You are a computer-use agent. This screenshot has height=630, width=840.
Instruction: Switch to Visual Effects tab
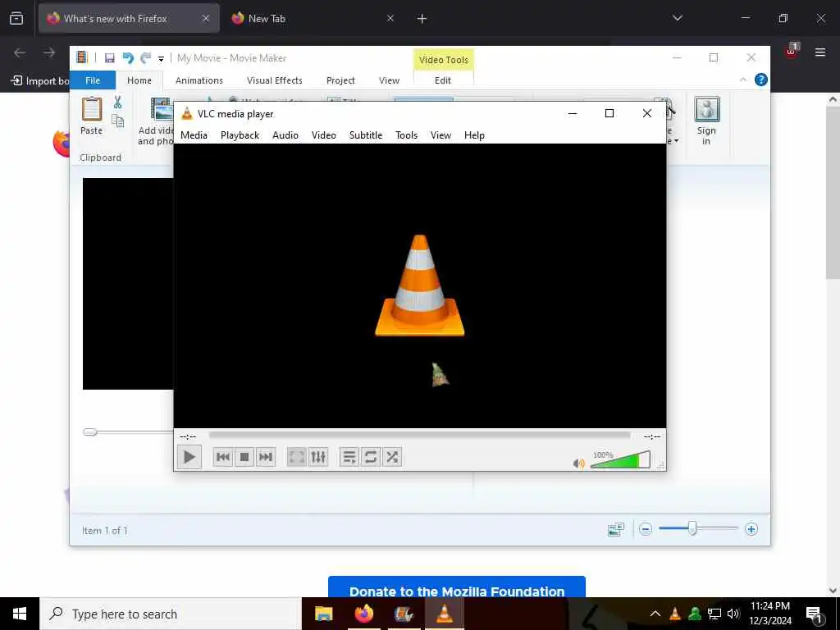pyautogui.click(x=274, y=80)
